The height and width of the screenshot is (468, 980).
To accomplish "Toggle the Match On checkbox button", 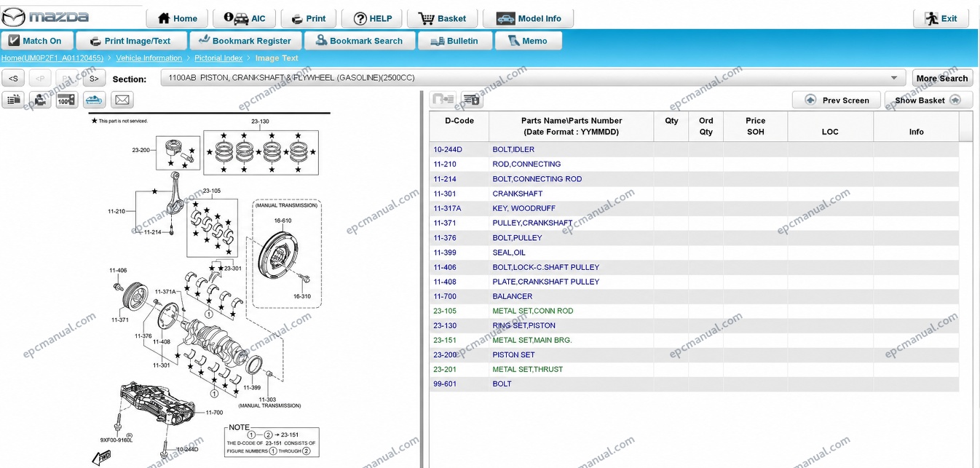I will (35, 41).
